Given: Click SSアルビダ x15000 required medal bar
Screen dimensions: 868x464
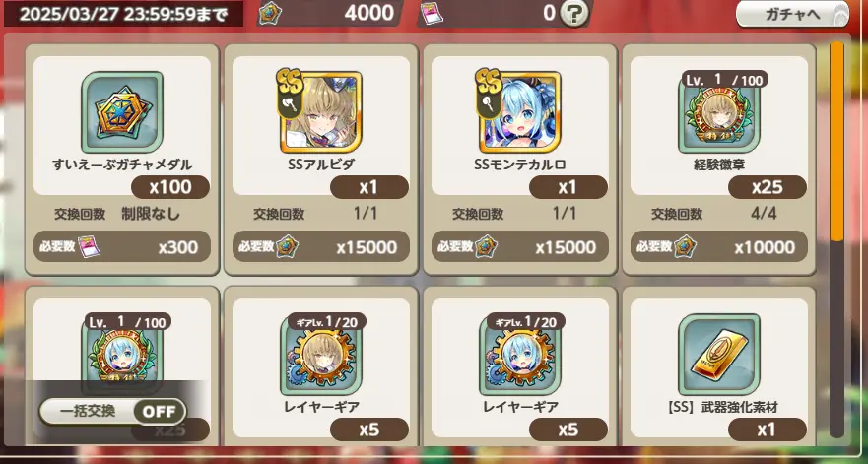Looking at the screenshot, I should click(321, 247).
